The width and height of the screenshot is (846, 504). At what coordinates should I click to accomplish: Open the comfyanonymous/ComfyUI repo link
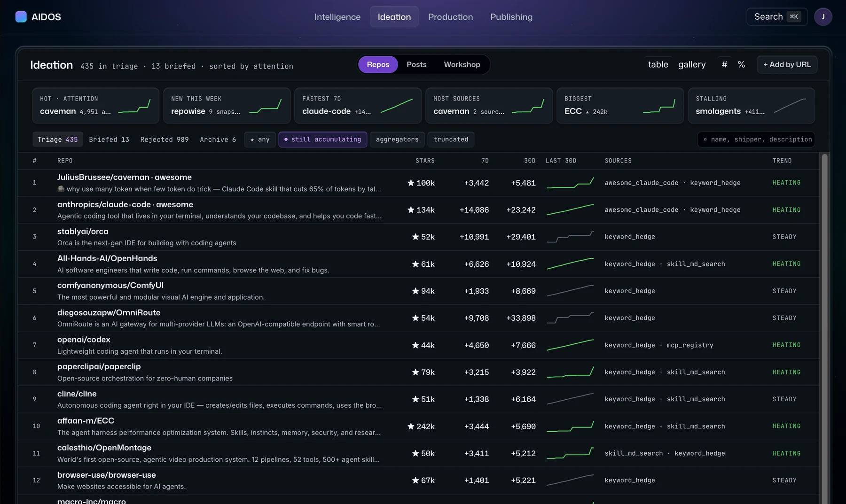click(110, 285)
